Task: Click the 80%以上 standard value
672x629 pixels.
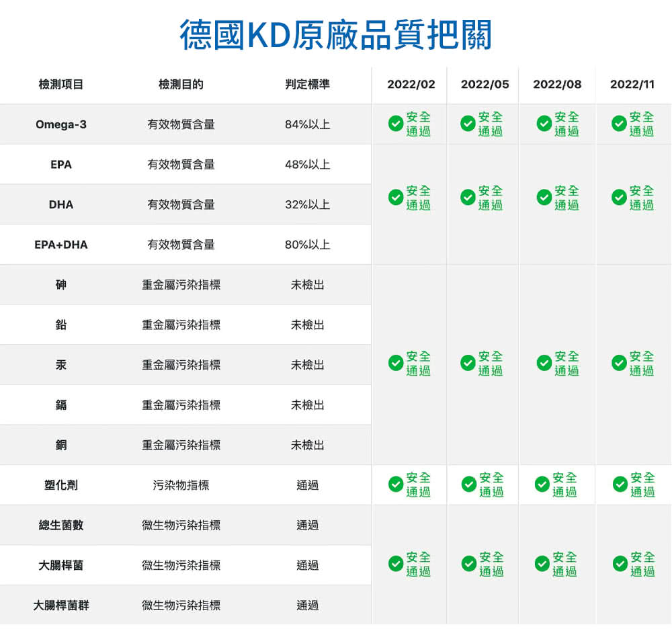Action: [x=308, y=245]
